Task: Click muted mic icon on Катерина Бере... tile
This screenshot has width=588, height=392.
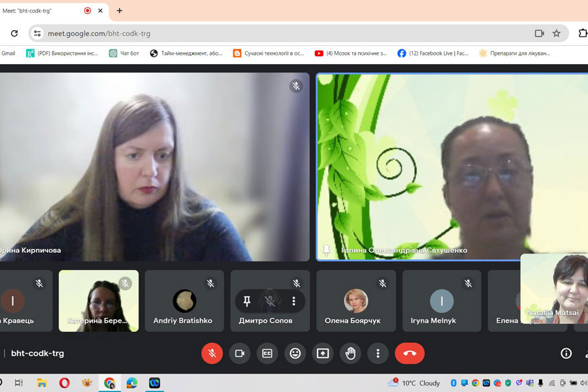Action: click(x=125, y=283)
